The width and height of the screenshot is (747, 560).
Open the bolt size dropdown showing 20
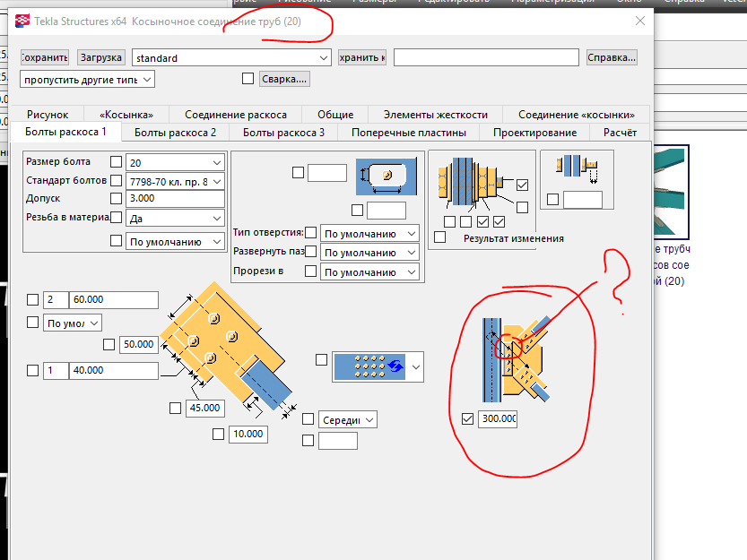pyautogui.click(x=175, y=162)
